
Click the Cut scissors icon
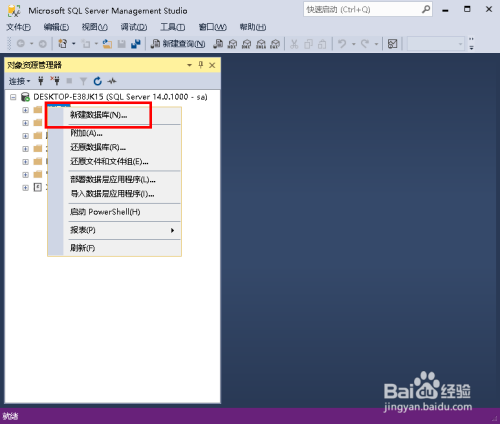[294, 44]
